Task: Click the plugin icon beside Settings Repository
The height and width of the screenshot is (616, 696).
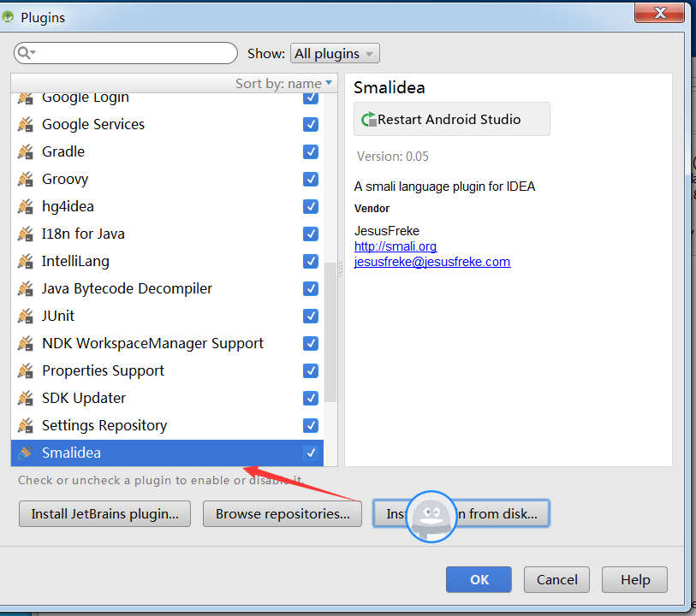Action: point(26,426)
